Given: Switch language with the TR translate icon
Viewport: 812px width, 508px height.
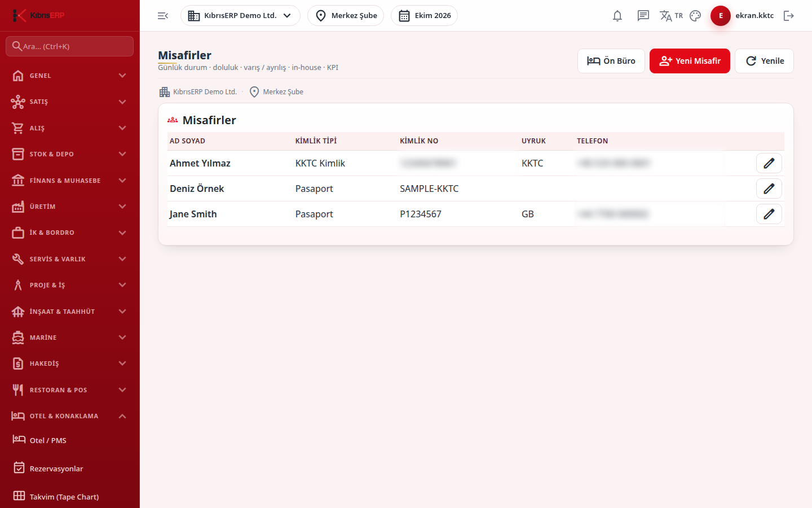Looking at the screenshot, I should click(x=671, y=16).
